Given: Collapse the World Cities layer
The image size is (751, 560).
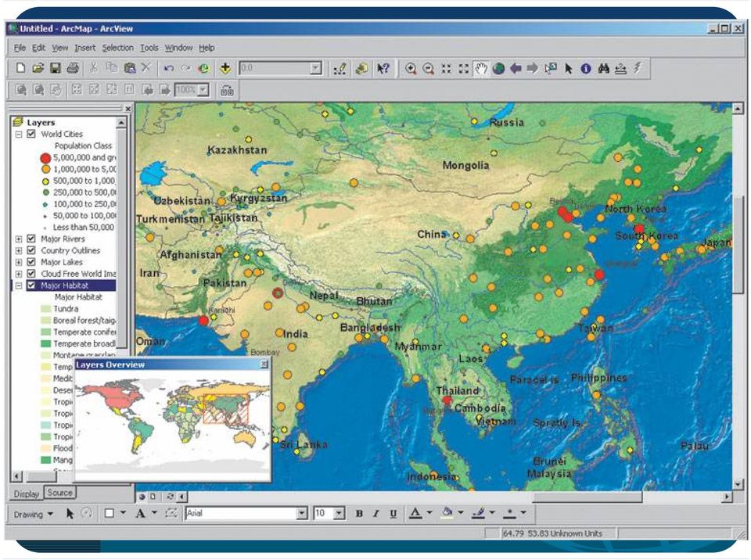Looking at the screenshot, I should coord(19,134).
